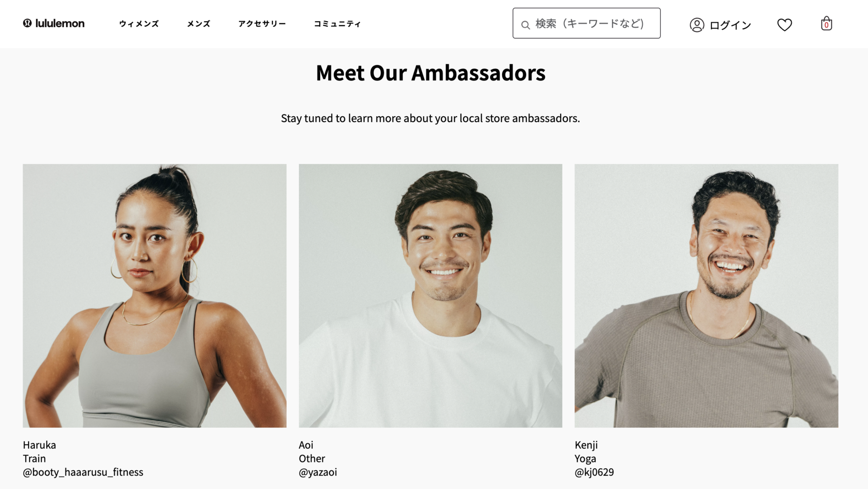The image size is (868, 489).
Task: Open Kenji's ambassador photo
Action: point(706,296)
